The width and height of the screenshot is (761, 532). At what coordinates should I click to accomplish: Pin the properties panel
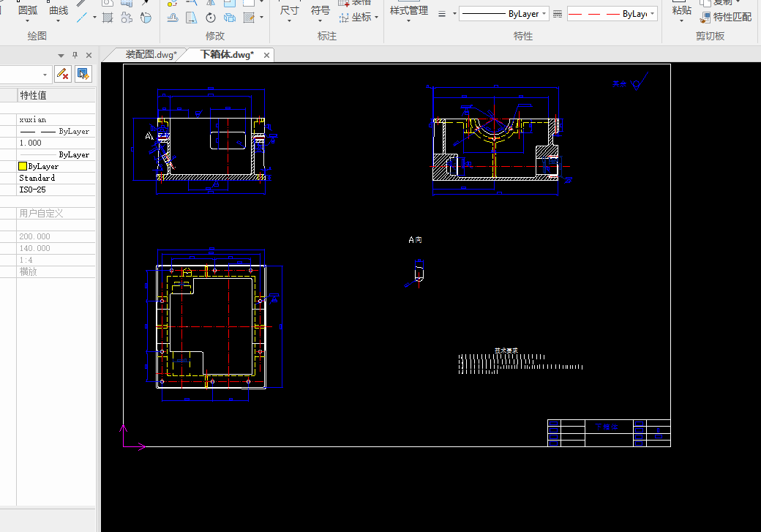[75, 56]
